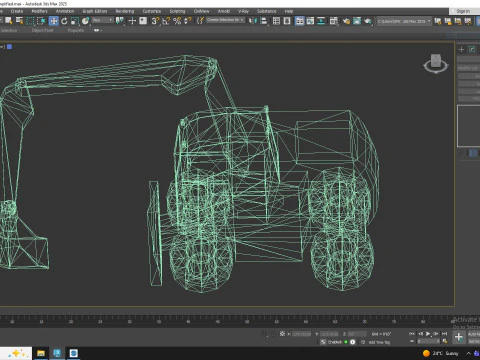The image size is (480, 360).
Task: Open the Scripting menu
Action: pos(177,11)
